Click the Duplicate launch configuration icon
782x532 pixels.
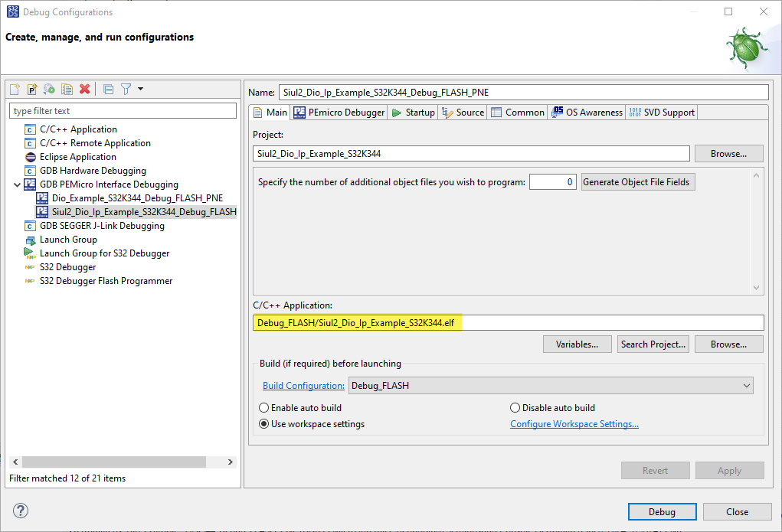[67, 90]
